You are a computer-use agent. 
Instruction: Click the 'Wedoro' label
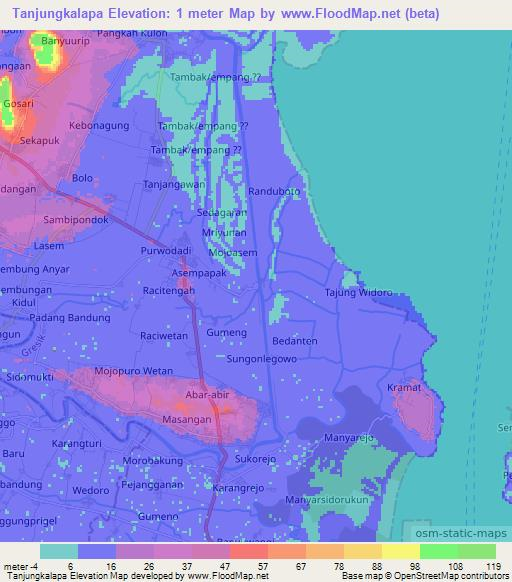coord(91,491)
